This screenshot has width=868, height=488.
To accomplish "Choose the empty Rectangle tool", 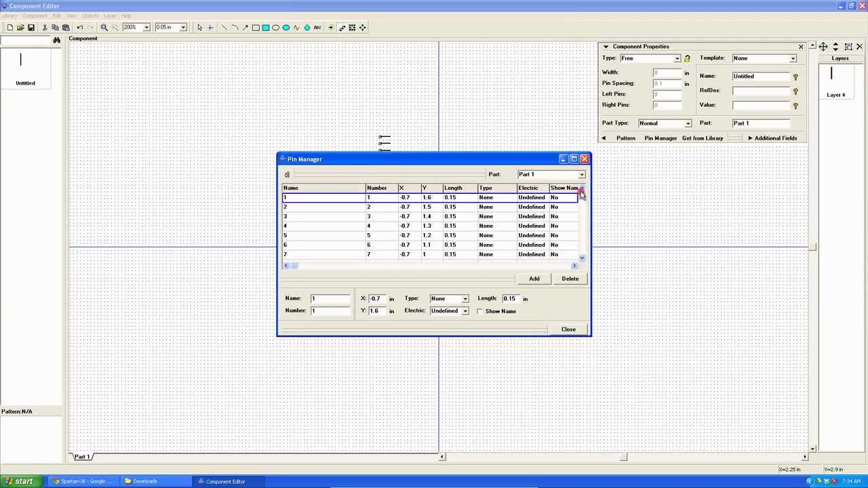I will (256, 27).
